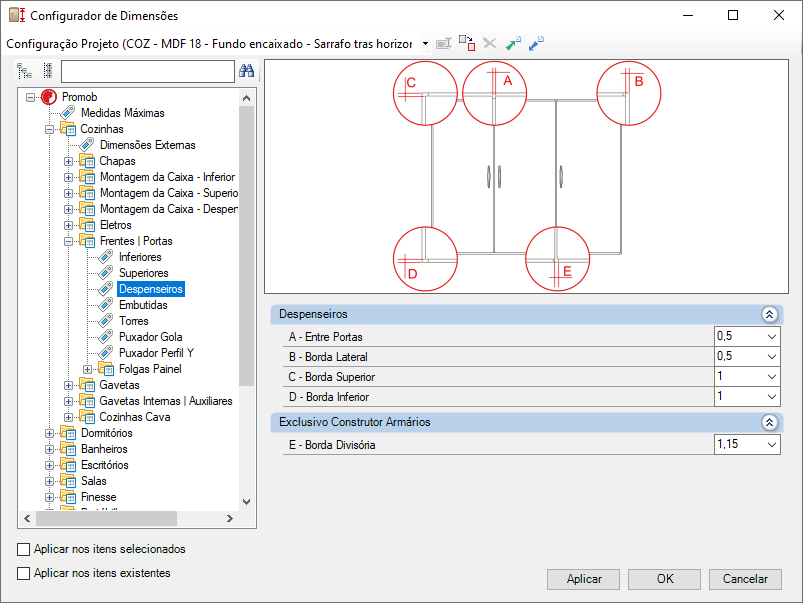The image size is (803, 603).
Task: Click the Torres tag icon
Action: (x=105, y=320)
